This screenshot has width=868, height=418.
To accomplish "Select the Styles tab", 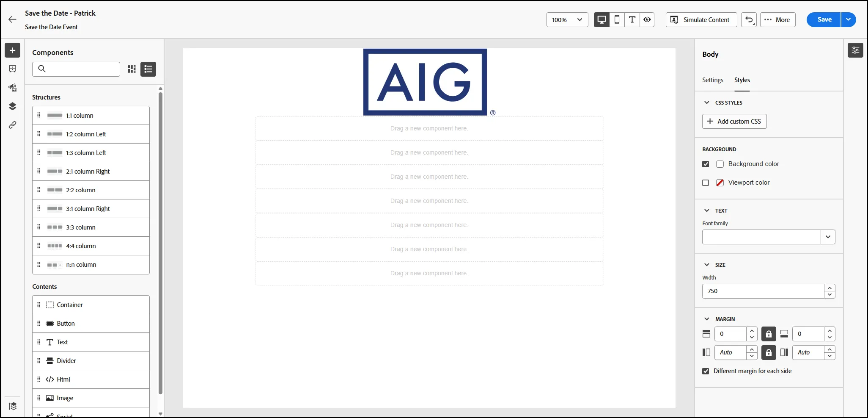I will [742, 80].
